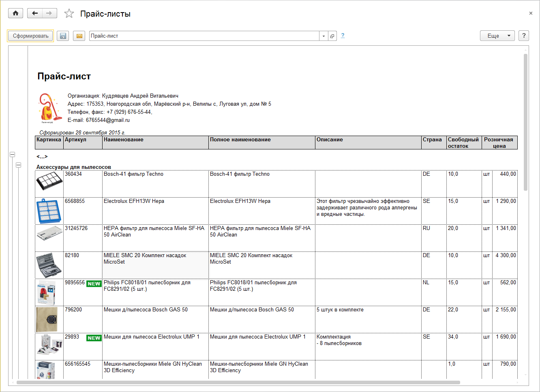The height and width of the screenshot is (392, 540).
Task: Close the Прайс-листы tab
Action: [x=531, y=13]
